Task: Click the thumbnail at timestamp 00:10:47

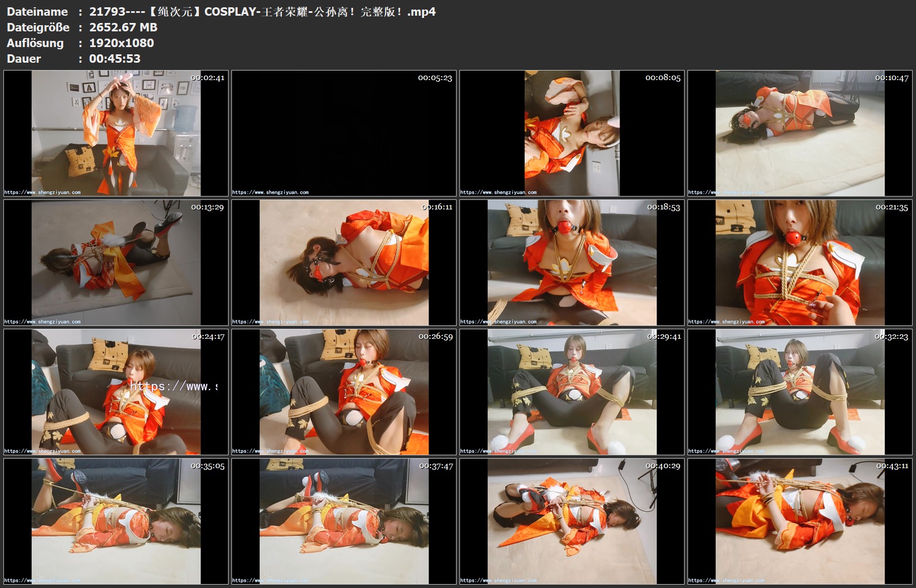Action: tap(800, 133)
